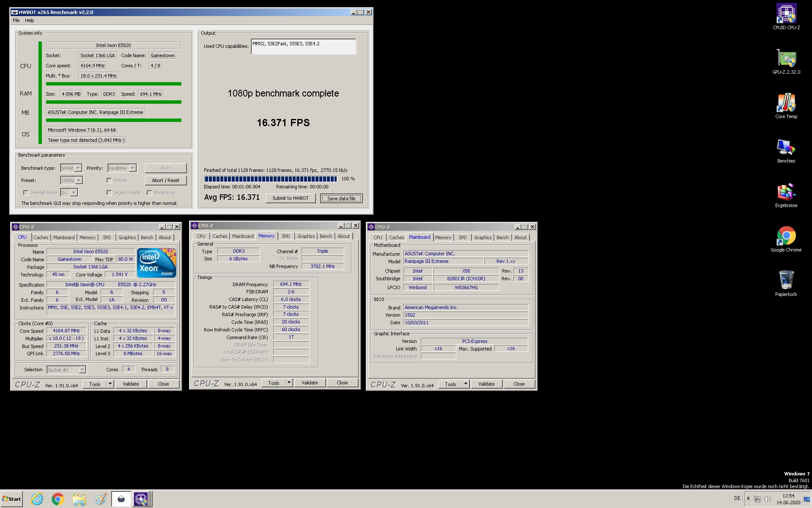
Task: Click the benchmark progress bar
Action: 271,179
